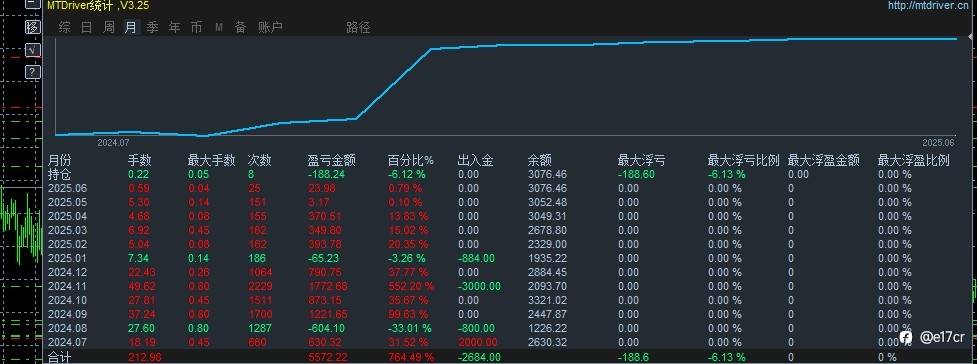Select the 2024.07 month row
Screen dimensions: 977x364
(x=68, y=342)
